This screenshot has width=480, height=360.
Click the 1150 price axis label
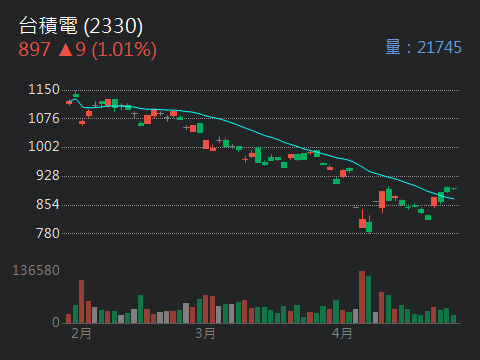pyautogui.click(x=44, y=89)
